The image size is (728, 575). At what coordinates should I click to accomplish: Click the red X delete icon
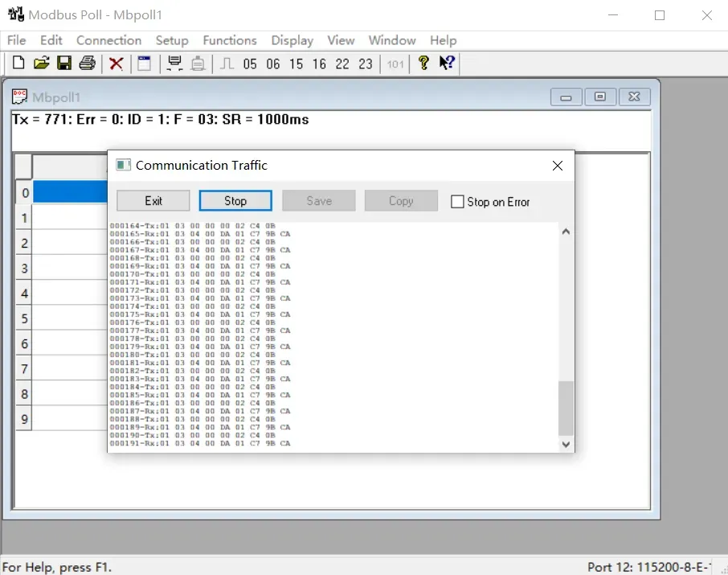pyautogui.click(x=116, y=64)
